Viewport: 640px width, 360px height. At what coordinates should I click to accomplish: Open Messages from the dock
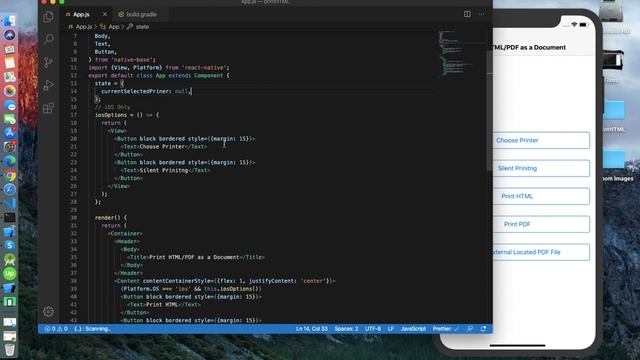coord(10,106)
